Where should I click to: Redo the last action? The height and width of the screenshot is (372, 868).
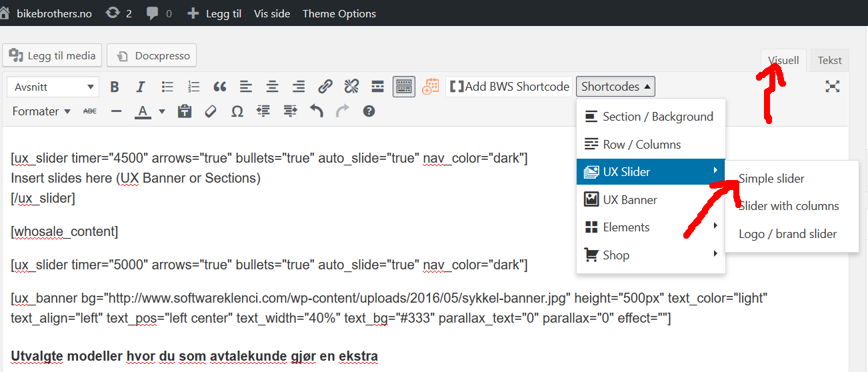[343, 111]
